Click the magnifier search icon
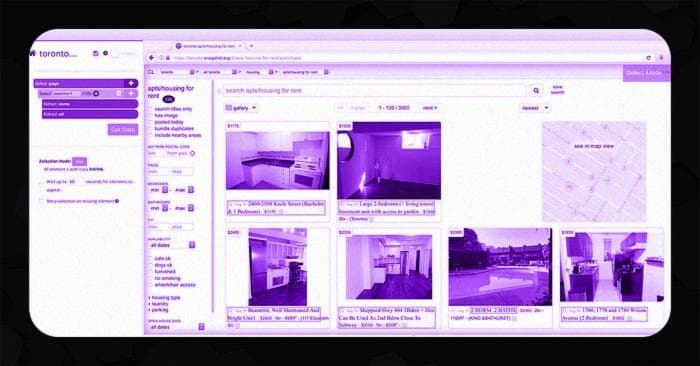The width and height of the screenshot is (700, 366). pyautogui.click(x=536, y=91)
